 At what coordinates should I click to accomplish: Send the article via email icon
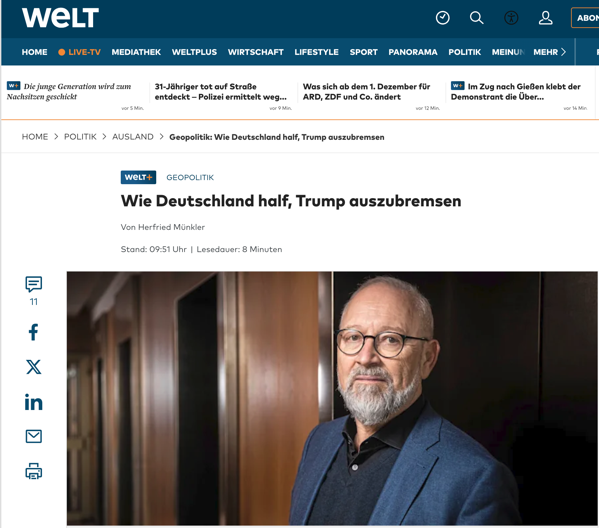tap(34, 436)
